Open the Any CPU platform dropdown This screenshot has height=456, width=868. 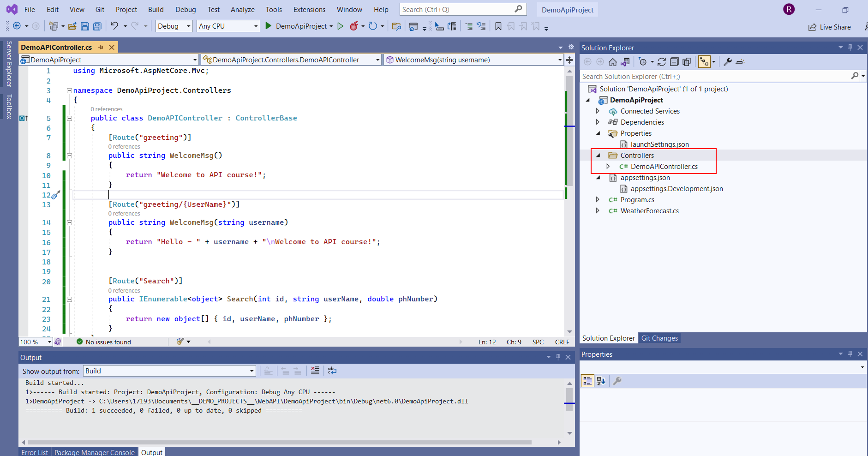228,26
